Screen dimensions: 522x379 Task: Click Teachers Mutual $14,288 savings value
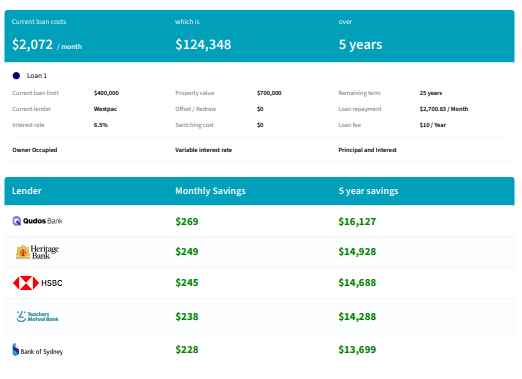tap(357, 316)
